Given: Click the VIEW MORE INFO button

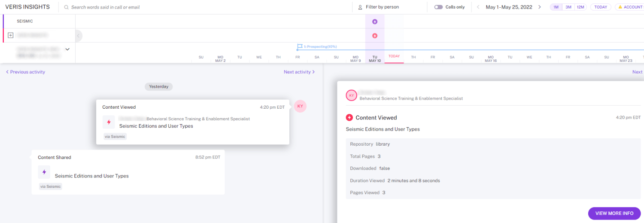Looking at the screenshot, I should point(614,214).
